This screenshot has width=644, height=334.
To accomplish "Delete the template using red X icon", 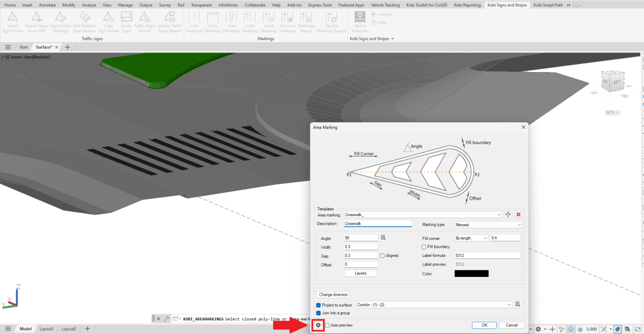I will pyautogui.click(x=518, y=215).
